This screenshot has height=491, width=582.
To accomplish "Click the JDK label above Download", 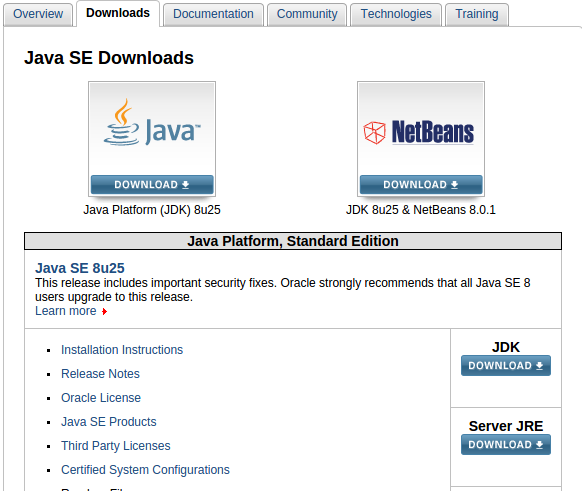I will [x=506, y=347].
